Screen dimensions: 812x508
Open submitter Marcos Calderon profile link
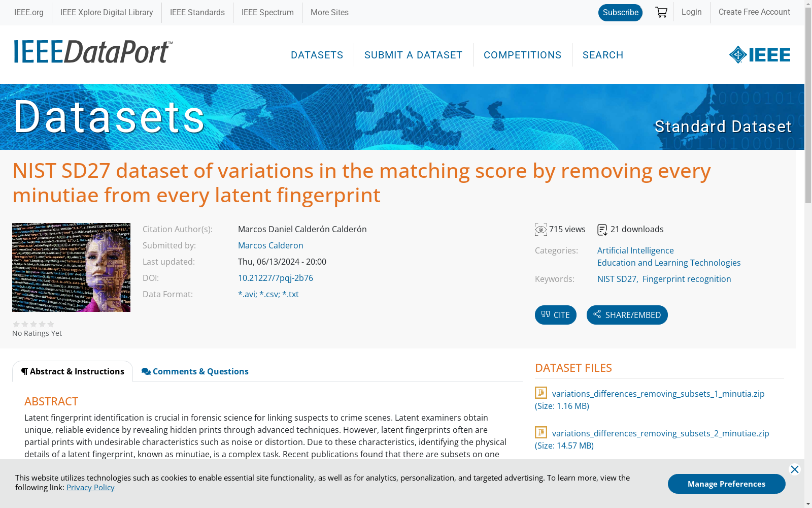coord(270,245)
